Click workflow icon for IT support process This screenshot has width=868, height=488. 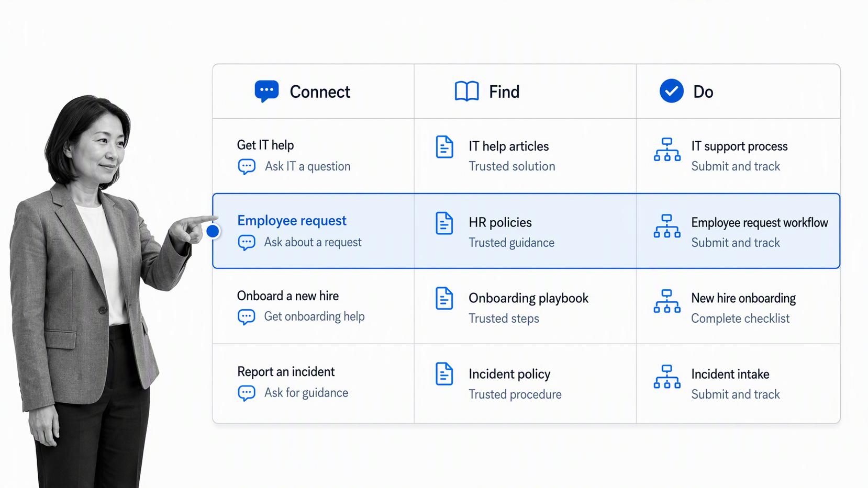point(667,150)
